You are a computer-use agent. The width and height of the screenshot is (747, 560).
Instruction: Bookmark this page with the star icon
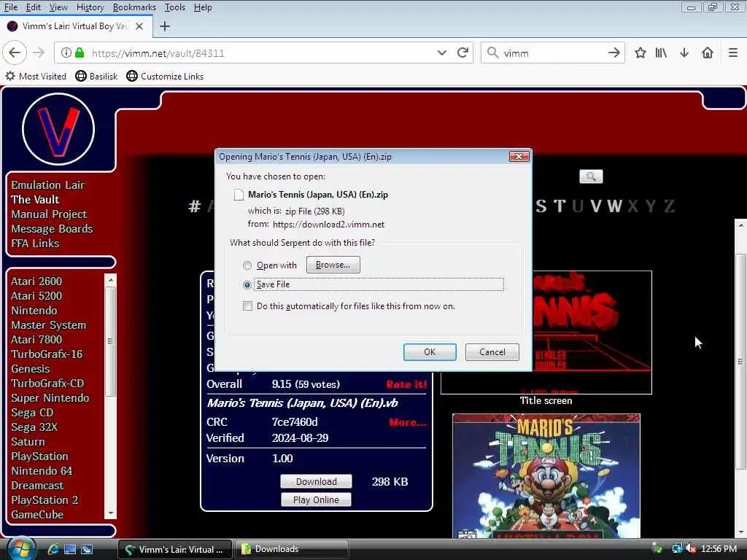640,52
